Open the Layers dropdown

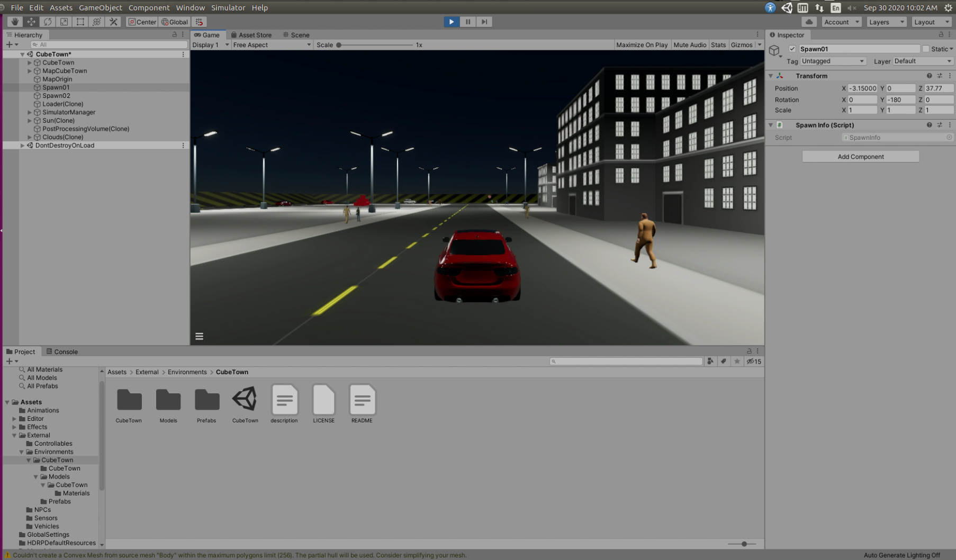pos(886,22)
